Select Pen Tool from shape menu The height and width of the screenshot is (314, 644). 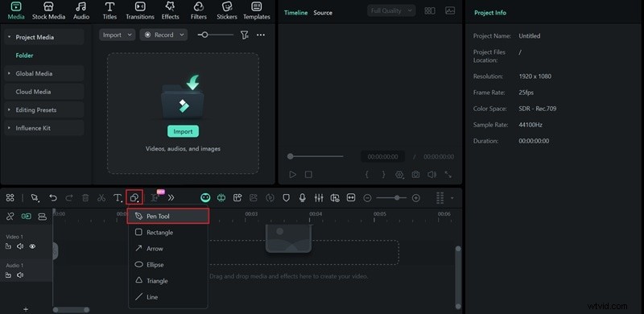coord(168,217)
